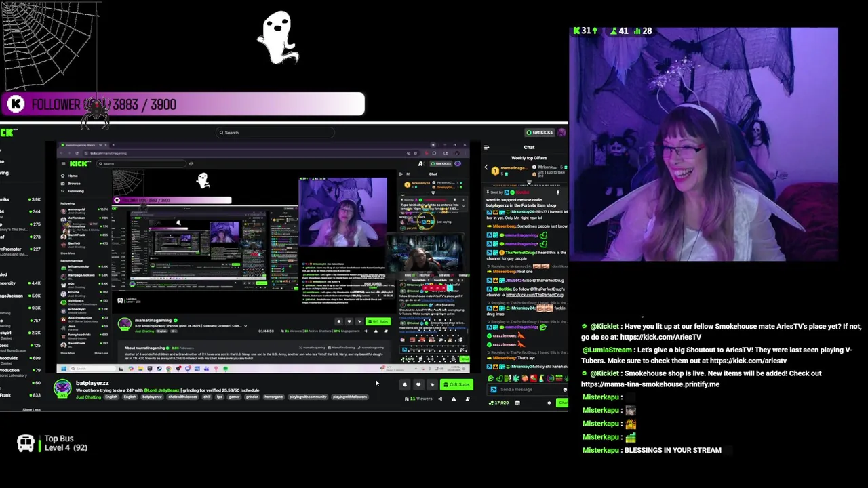This screenshot has height=488, width=868.
Task: Select the playingwithcommunity tag
Action: pyautogui.click(x=308, y=397)
